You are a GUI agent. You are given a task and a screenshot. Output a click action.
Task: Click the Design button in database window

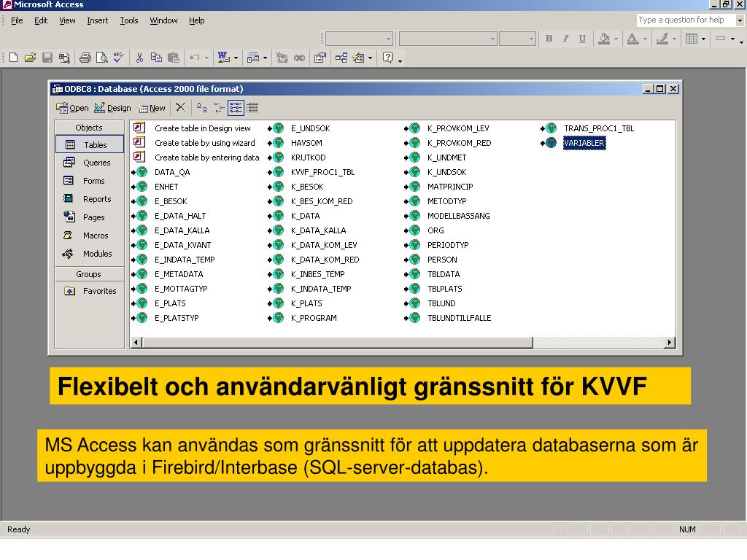point(112,108)
